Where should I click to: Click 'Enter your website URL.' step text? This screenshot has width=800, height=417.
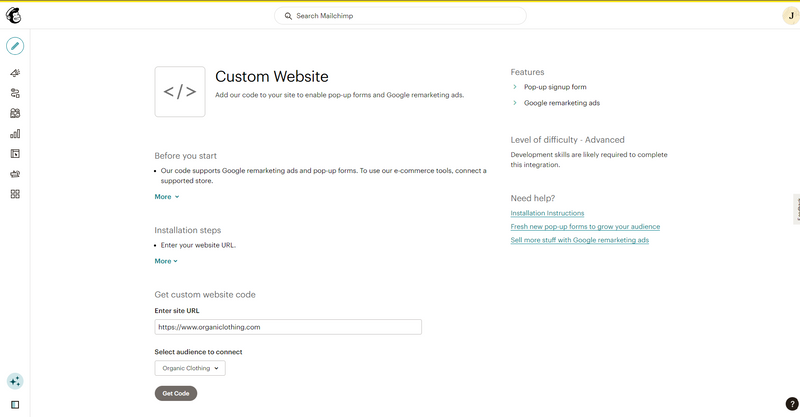click(x=198, y=245)
